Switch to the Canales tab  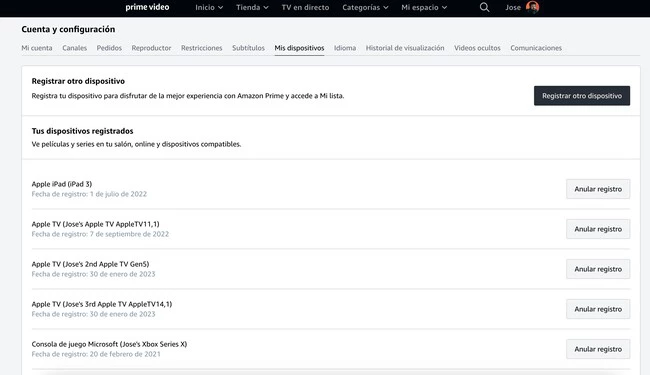[75, 48]
